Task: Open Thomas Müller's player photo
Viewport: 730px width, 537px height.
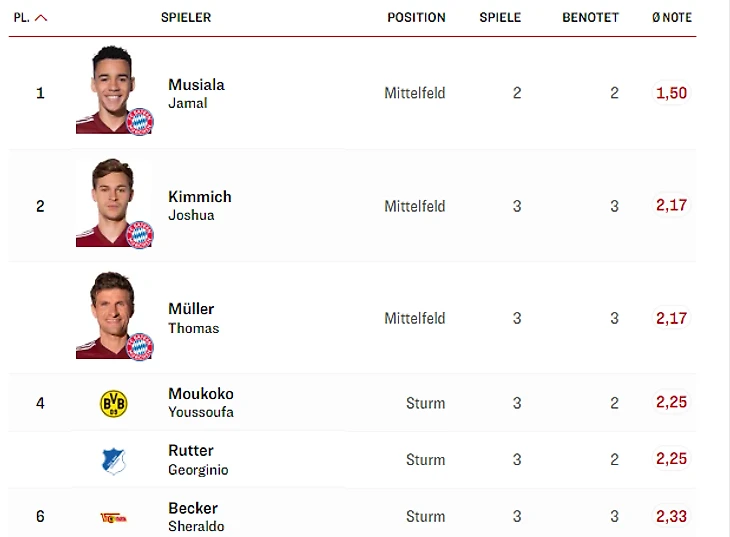Action: pyautogui.click(x=108, y=314)
